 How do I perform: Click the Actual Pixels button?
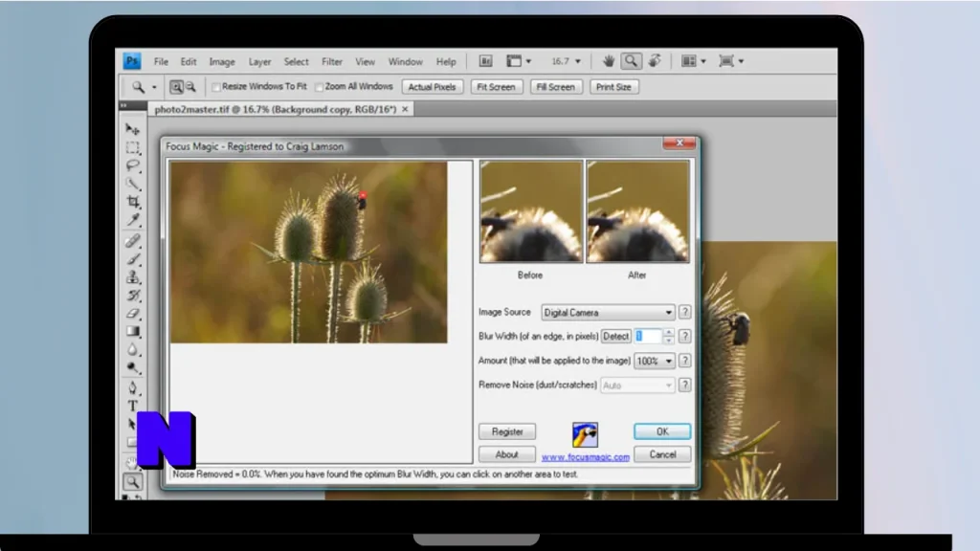pyautogui.click(x=432, y=87)
